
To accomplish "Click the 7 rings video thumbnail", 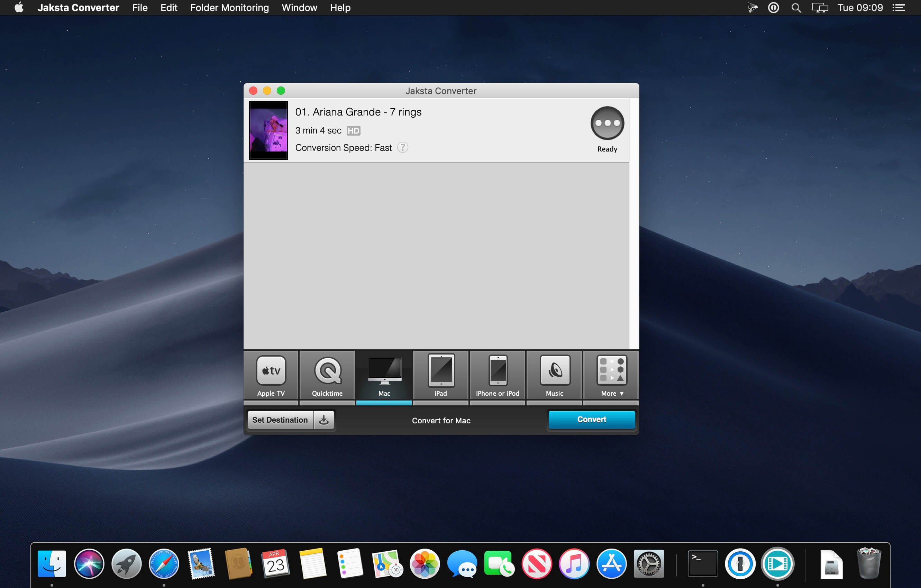I will click(268, 130).
